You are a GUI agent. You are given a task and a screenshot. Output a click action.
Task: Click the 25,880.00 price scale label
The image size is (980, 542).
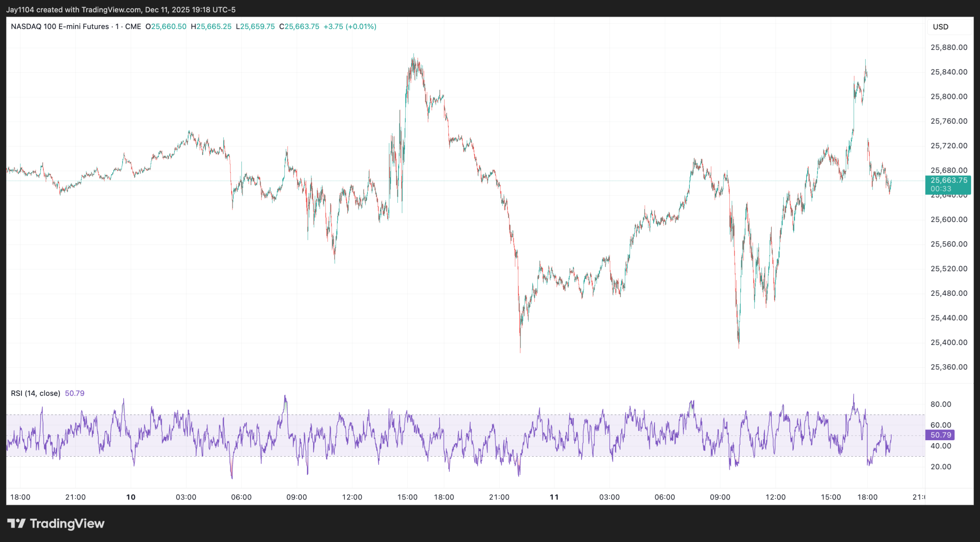949,47
